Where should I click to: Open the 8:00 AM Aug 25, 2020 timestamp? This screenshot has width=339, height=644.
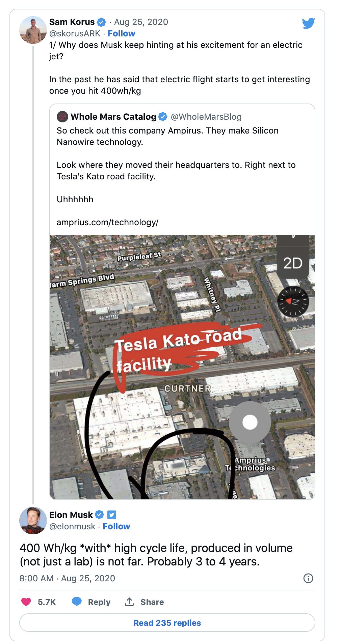click(x=67, y=578)
